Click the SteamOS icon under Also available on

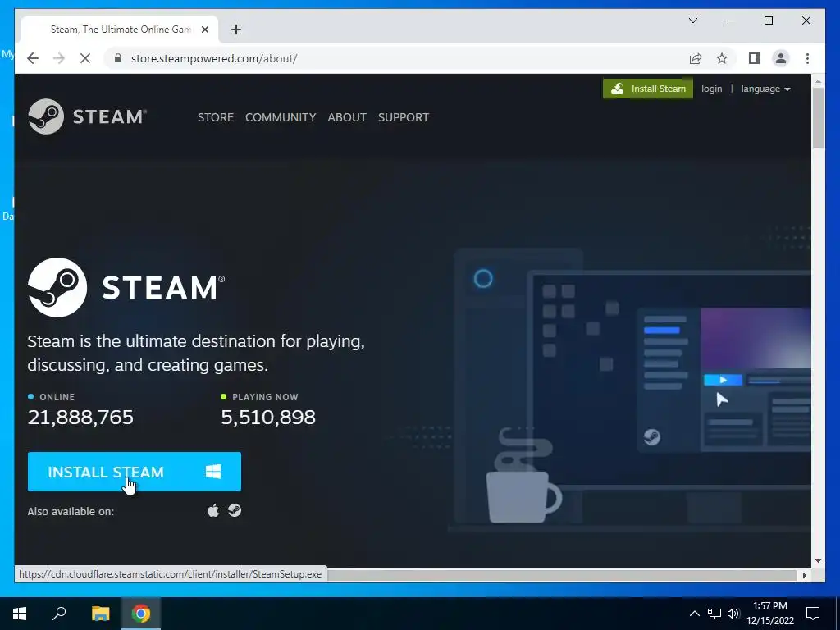coord(235,510)
